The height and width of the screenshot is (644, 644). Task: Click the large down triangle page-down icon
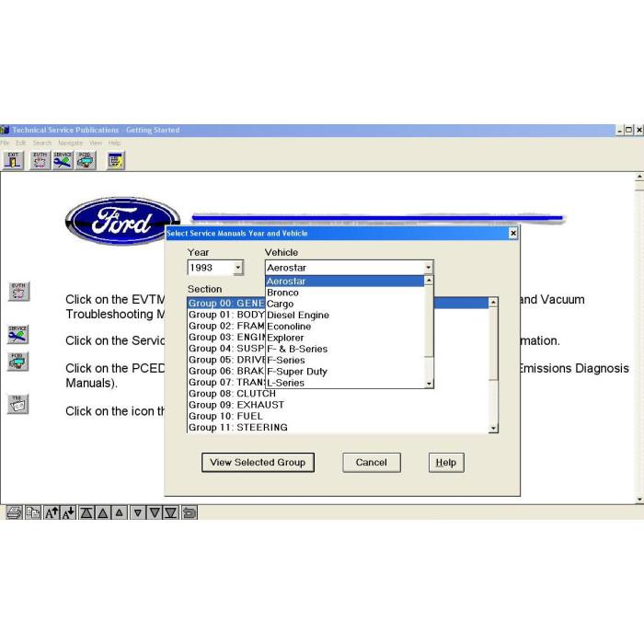[x=155, y=513]
